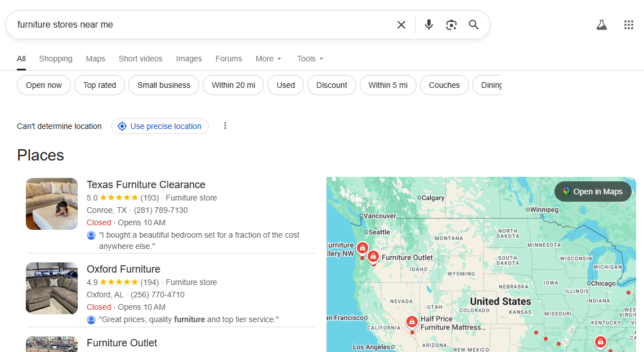Clear the search box text
The width and height of the screenshot is (644, 352).
[401, 25]
